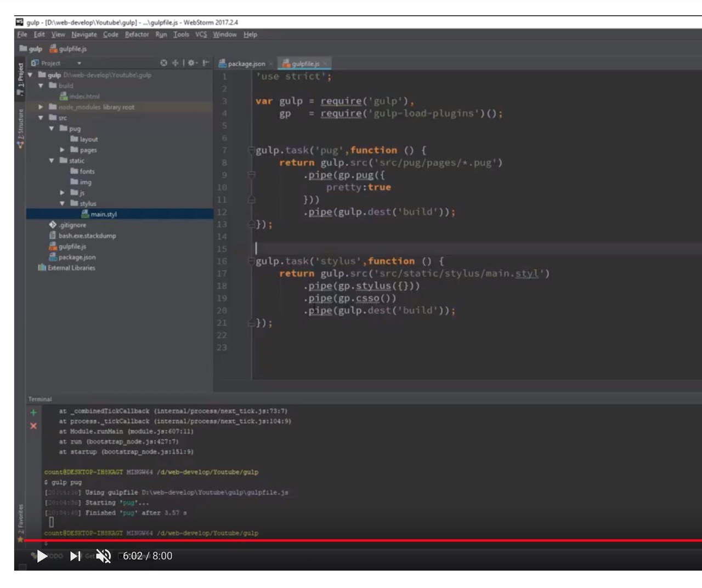Click the External Libraries icon in tree
702x588 pixels.
(x=42, y=268)
